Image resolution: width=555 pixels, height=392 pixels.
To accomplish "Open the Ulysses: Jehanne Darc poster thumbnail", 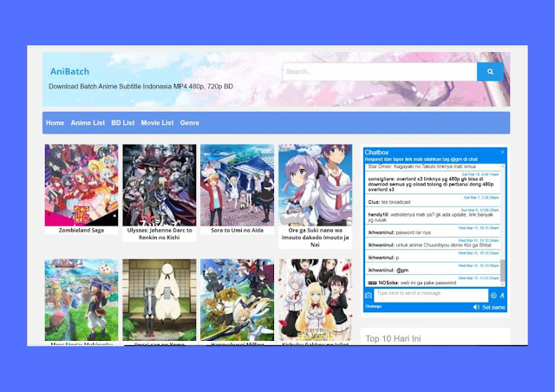I will pyautogui.click(x=160, y=185).
